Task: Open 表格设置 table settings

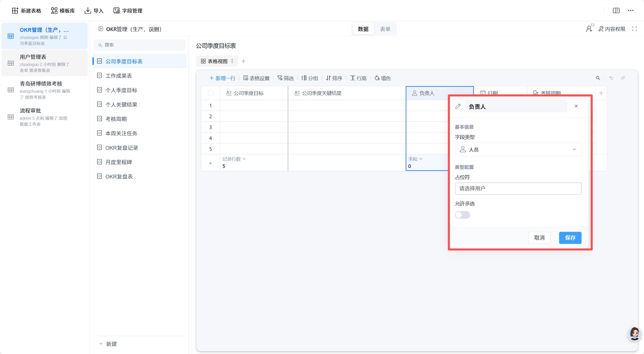Action: click(x=256, y=78)
